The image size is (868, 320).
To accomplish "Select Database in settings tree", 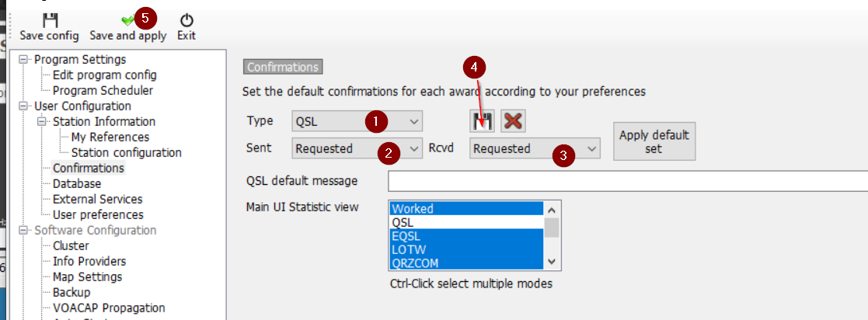I will (x=77, y=183).
